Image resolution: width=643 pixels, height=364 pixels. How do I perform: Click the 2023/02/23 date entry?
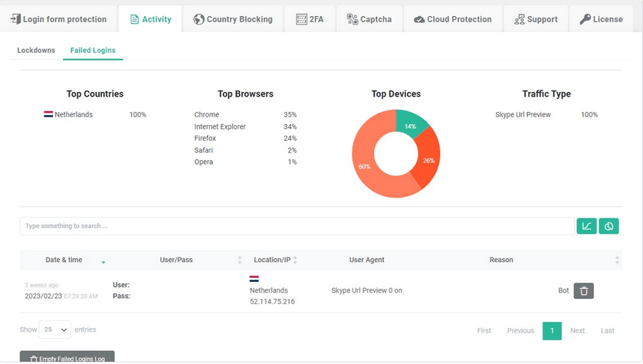(x=43, y=296)
